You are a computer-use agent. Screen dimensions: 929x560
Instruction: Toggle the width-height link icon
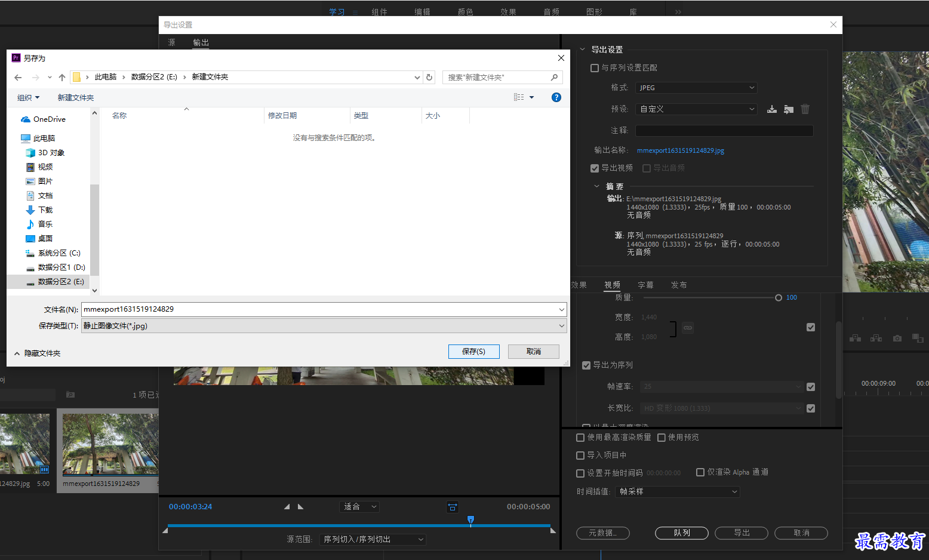[x=688, y=328]
